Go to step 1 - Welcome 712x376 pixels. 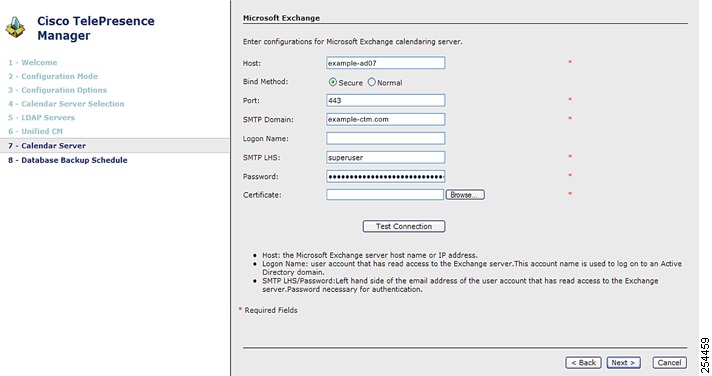(x=33, y=63)
